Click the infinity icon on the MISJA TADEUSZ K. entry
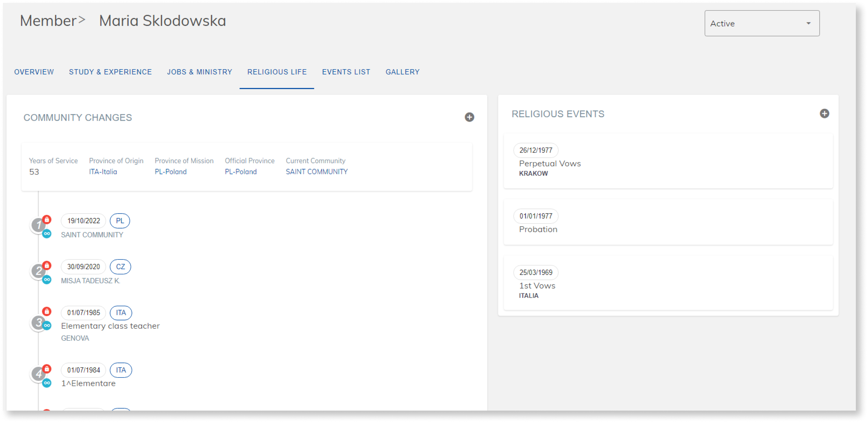 pyautogui.click(x=47, y=279)
